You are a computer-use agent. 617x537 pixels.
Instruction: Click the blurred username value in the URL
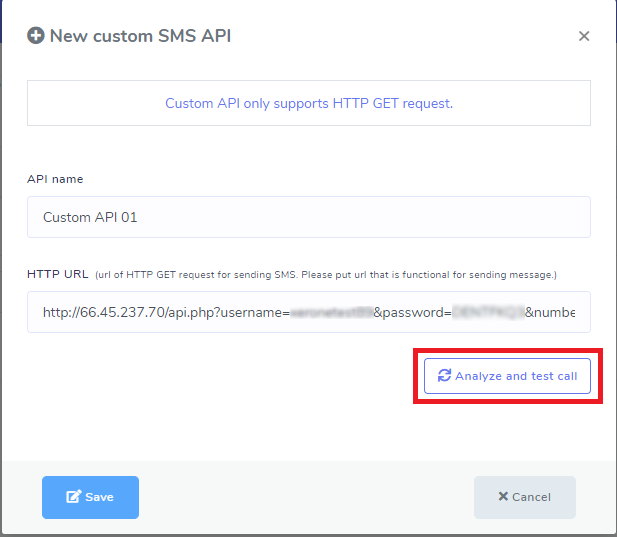coord(330,312)
